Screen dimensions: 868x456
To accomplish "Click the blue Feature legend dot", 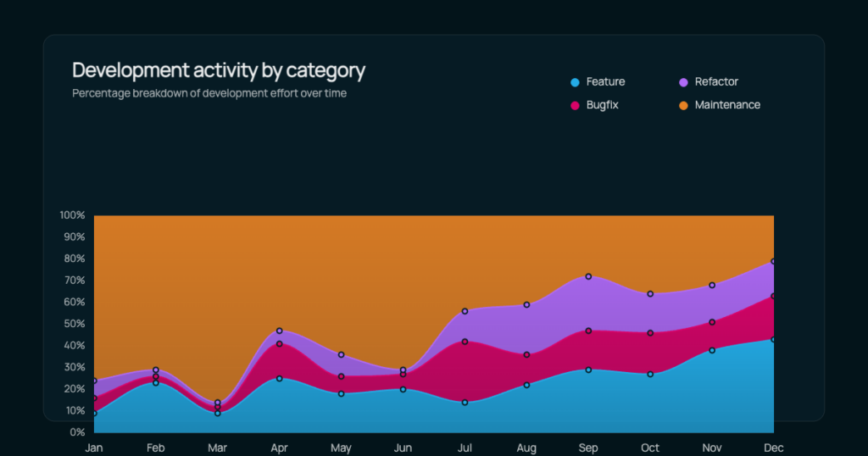I will point(576,82).
